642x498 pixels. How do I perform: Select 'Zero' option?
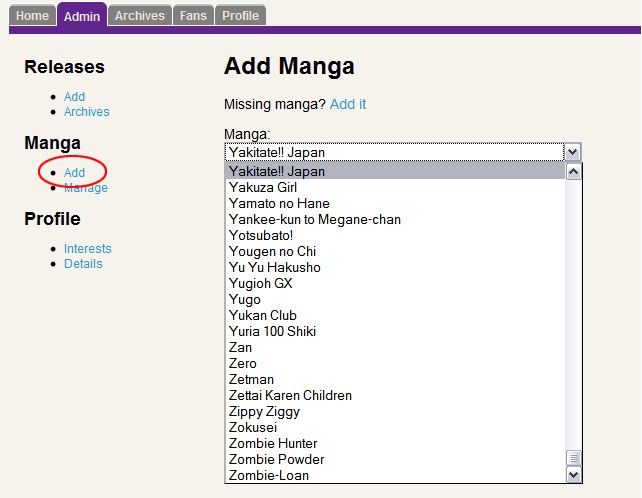click(395, 363)
